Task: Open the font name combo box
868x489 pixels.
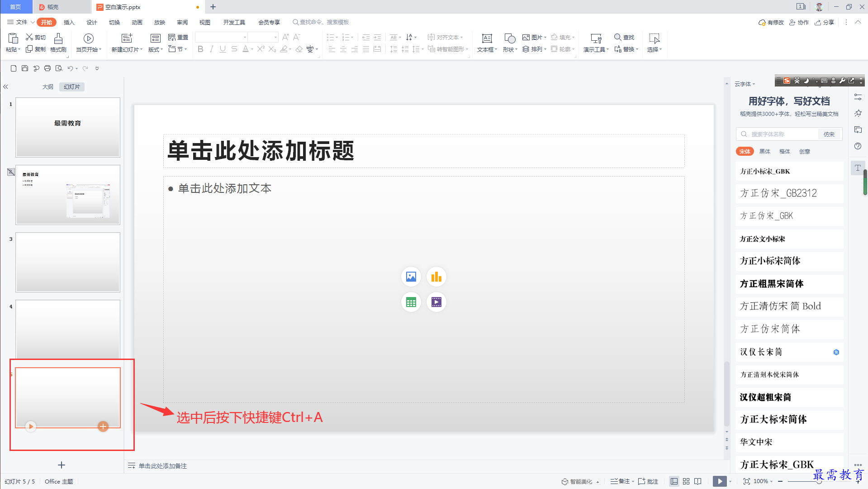Action: 221,37
